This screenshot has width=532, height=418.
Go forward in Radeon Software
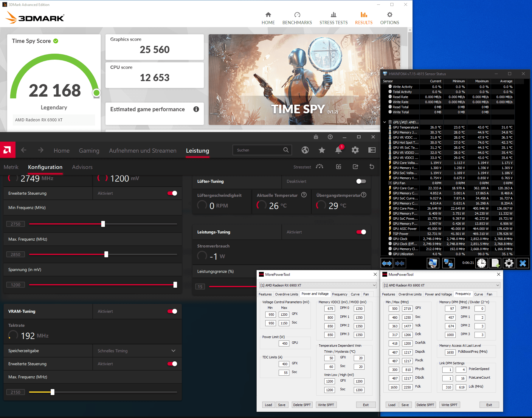[41, 150]
